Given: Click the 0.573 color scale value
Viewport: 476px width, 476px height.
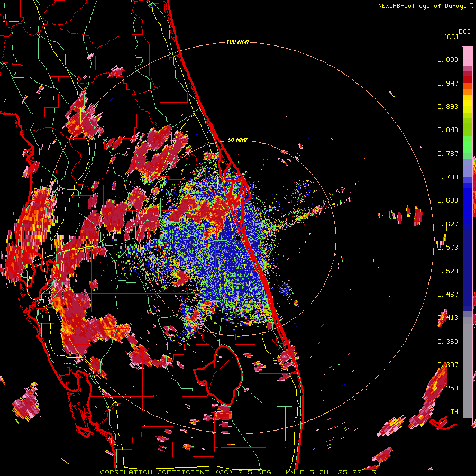Looking at the screenshot, I should click(448, 248).
